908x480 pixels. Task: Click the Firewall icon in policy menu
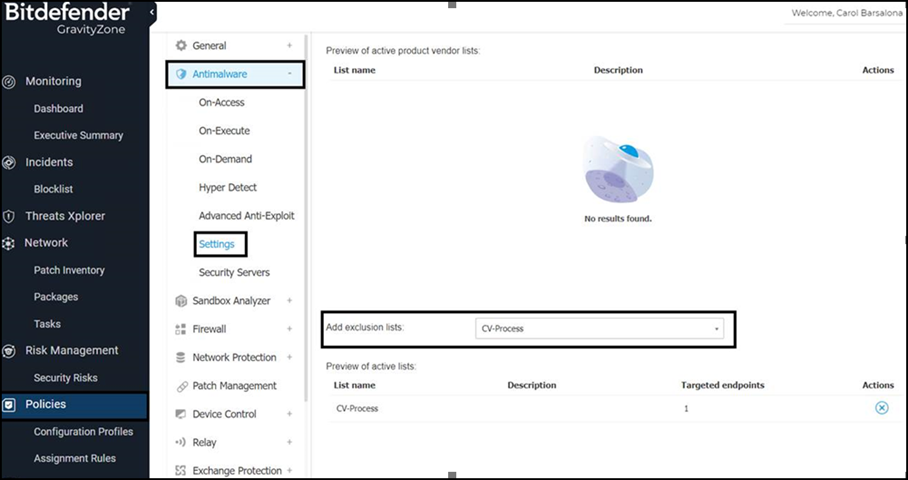tap(181, 329)
